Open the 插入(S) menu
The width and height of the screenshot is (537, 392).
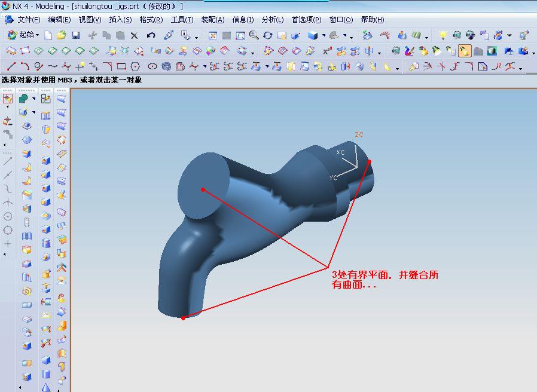coord(120,20)
